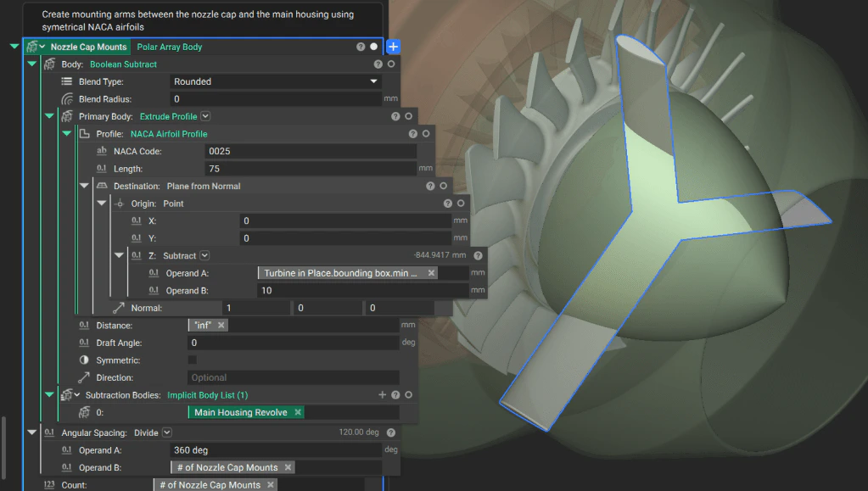
Task: Click the blue plus add-block button
Action: click(393, 47)
